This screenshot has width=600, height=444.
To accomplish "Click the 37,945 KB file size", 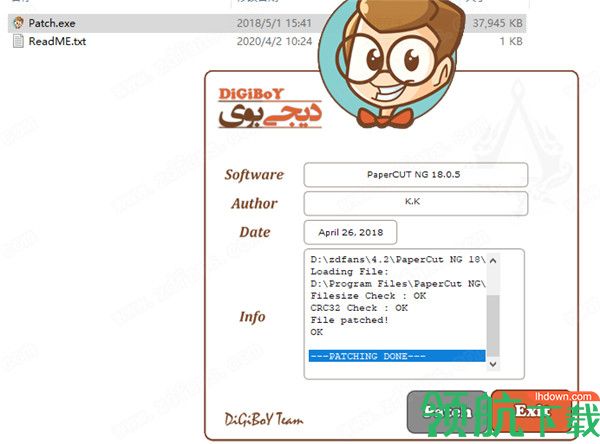I will [x=497, y=23].
